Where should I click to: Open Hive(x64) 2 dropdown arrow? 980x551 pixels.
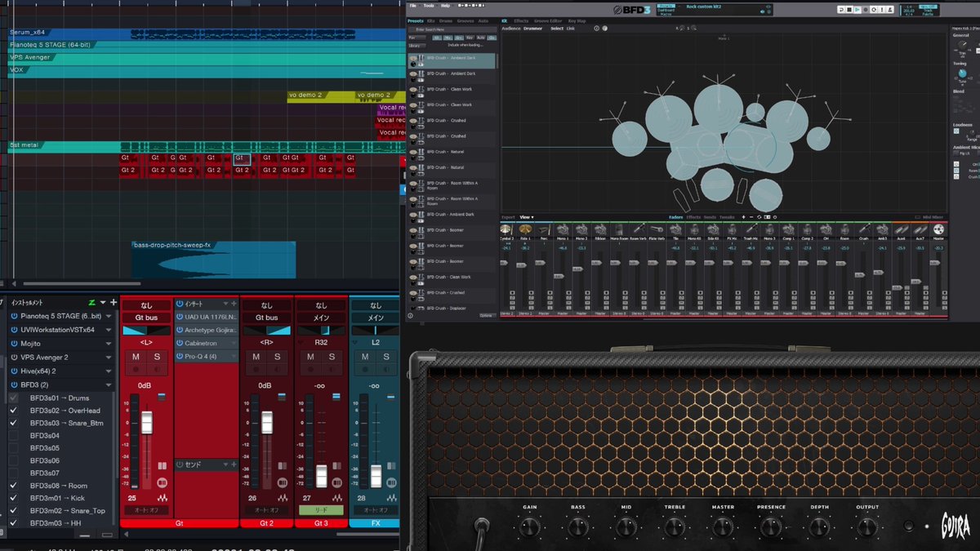pos(109,371)
